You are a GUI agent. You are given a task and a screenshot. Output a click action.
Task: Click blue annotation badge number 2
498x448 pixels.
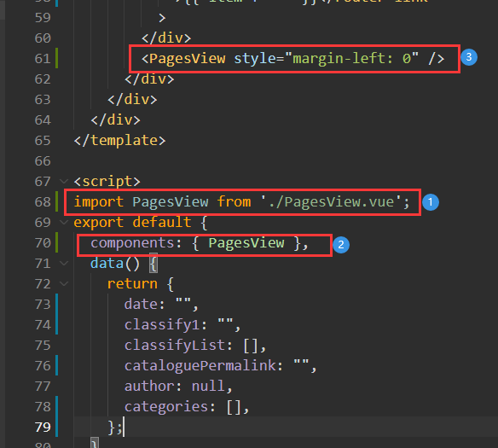click(341, 245)
